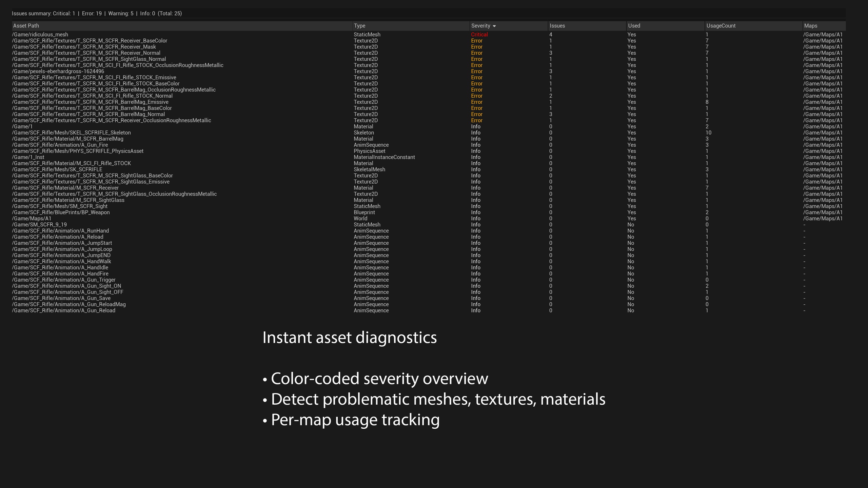Select T_SCFR_M_SCFR_Receiver_Normal texture row
Viewport: 868px width, 488px height.
429,53
